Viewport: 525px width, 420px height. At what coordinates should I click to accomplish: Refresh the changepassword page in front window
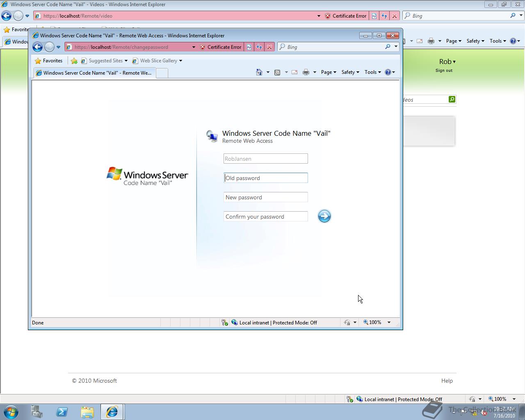[259, 47]
